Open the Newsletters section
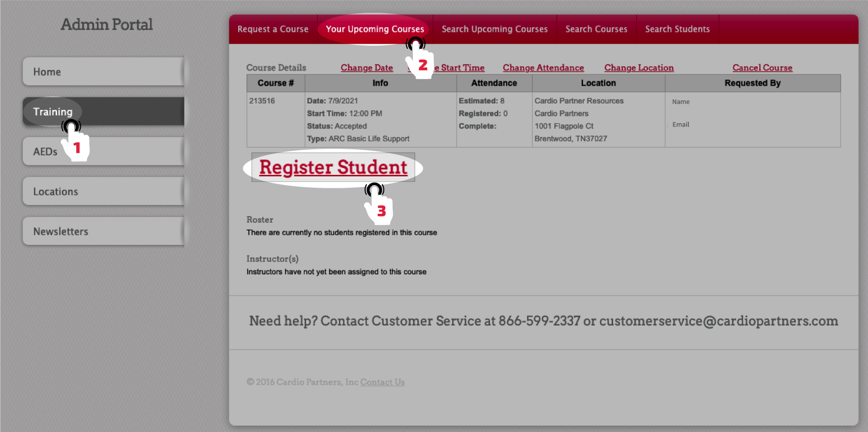Screen dimensions: 868x432 pos(103,232)
